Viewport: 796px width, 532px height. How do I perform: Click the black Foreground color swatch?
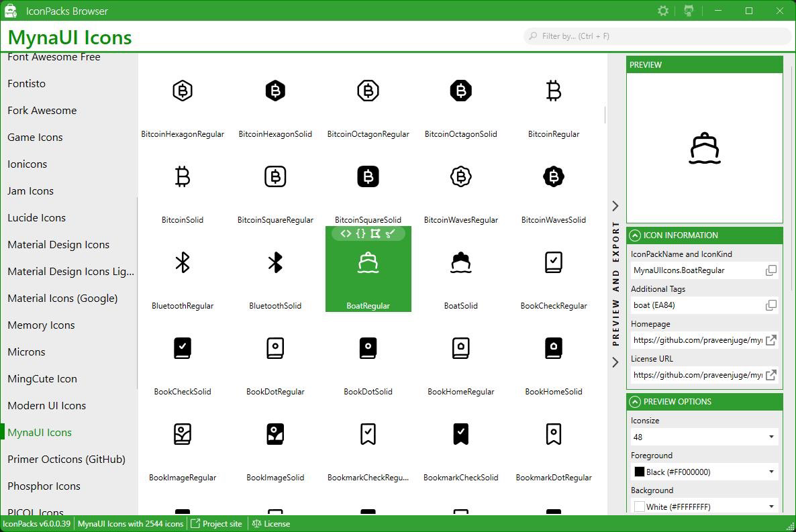click(640, 472)
